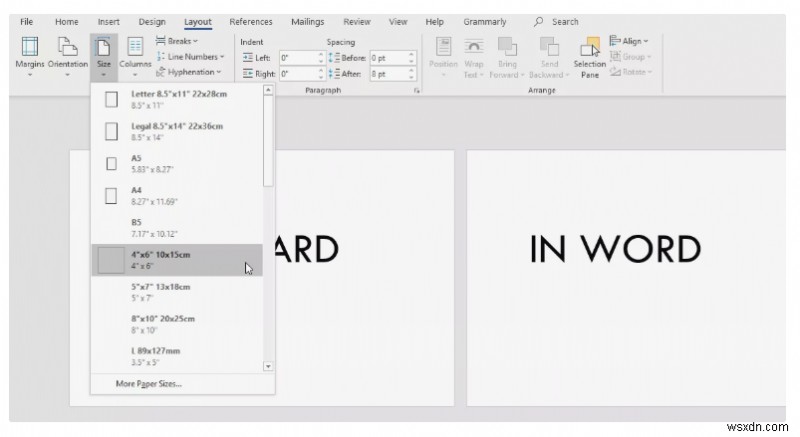Open the Grammarly tab

[485, 22]
